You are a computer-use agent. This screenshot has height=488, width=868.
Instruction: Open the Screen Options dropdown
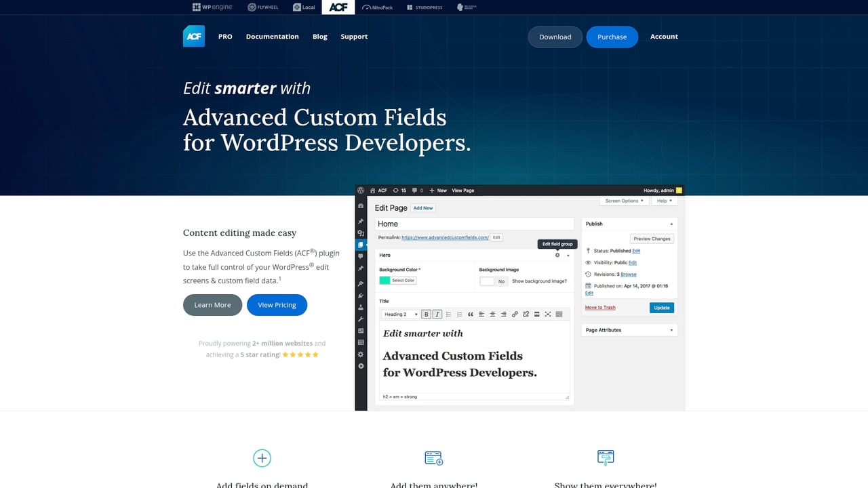point(623,201)
